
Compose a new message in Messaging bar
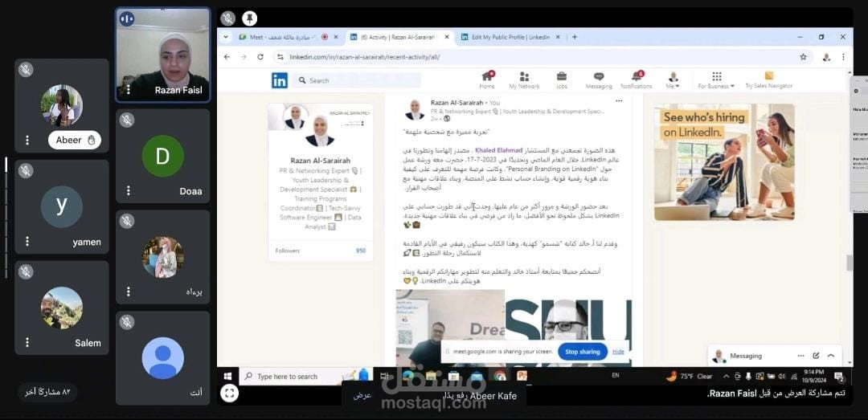[816, 356]
